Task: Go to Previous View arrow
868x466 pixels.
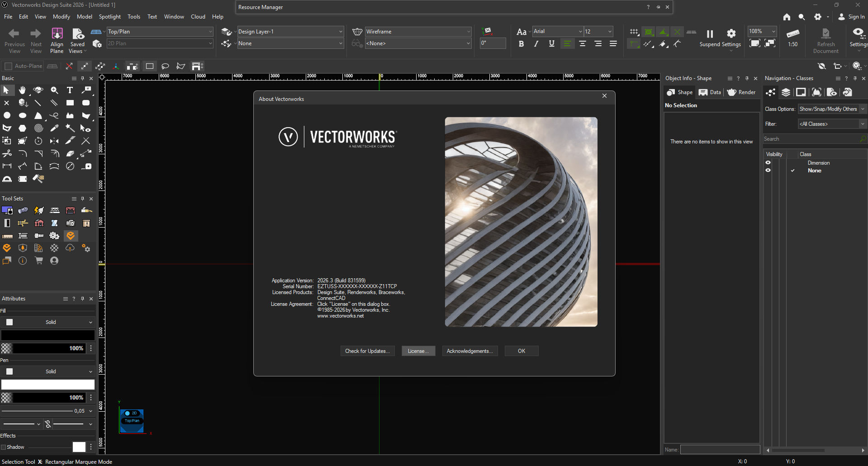Action: coord(14,40)
